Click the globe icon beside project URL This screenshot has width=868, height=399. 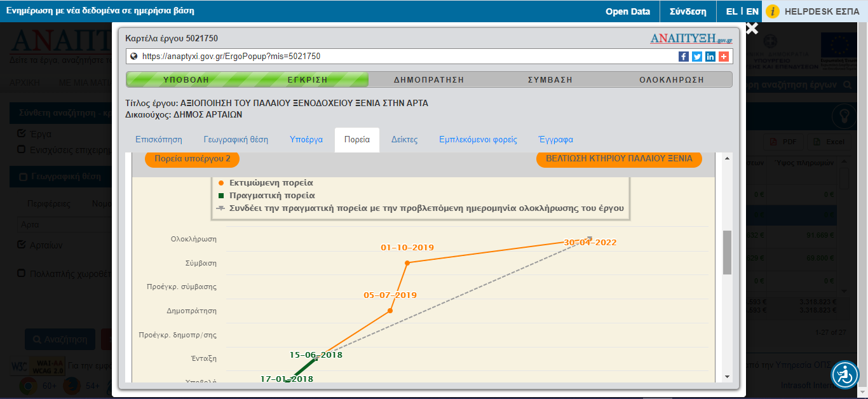pos(134,57)
